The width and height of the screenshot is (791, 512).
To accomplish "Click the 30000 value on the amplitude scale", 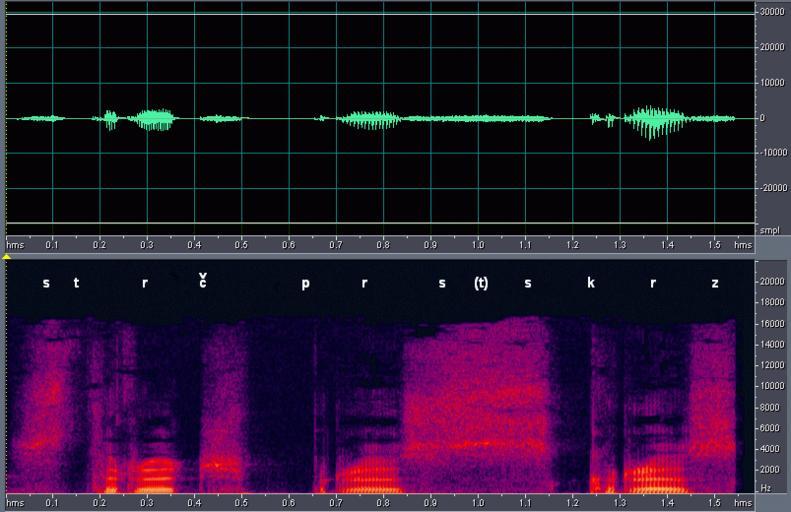I will 771,12.
